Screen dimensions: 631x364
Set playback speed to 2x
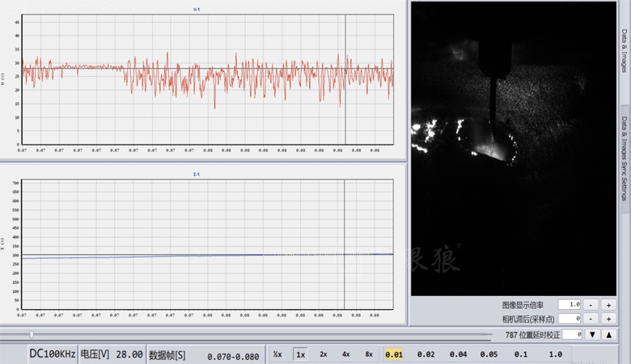pyautogui.click(x=323, y=354)
